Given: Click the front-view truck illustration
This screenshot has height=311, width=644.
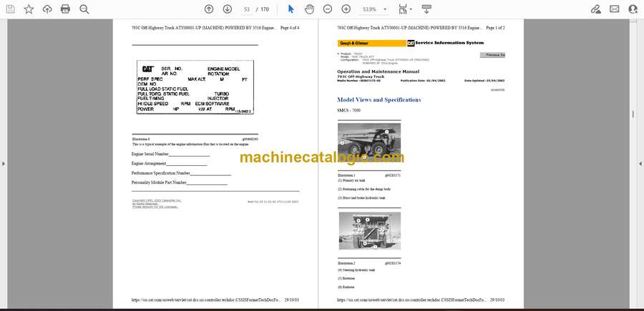Looking at the screenshot, I should tap(370, 231).
